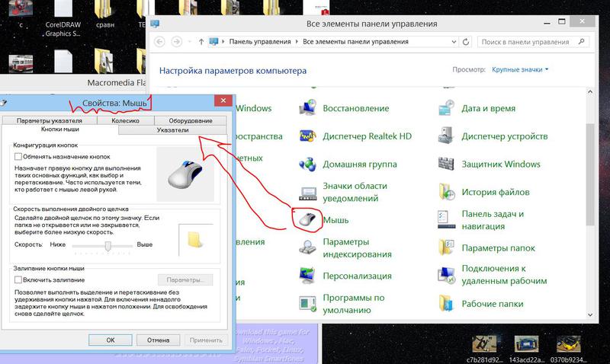The width and height of the screenshot is (610, 364).
Task: Go up one level in Control Panel
Action: click(x=201, y=42)
